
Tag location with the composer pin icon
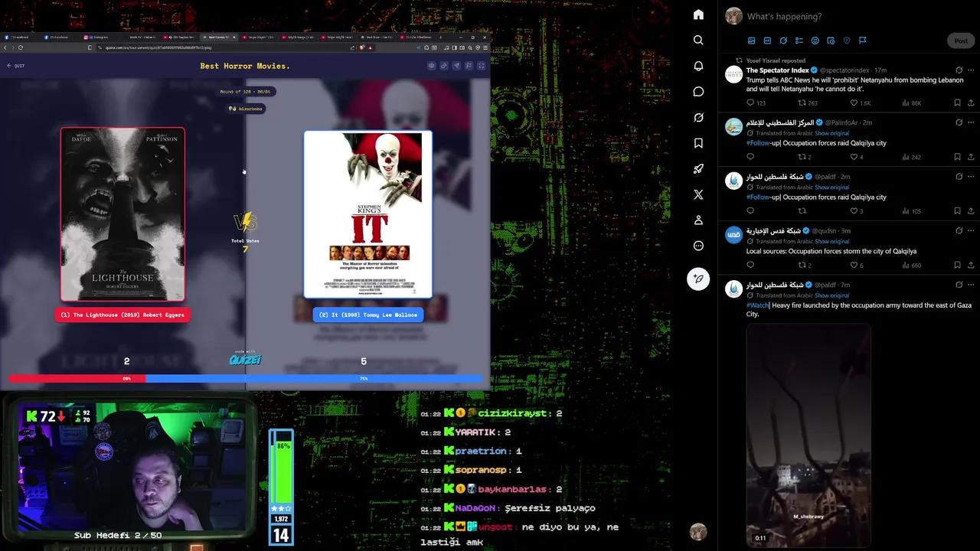pyautogui.click(x=847, y=41)
